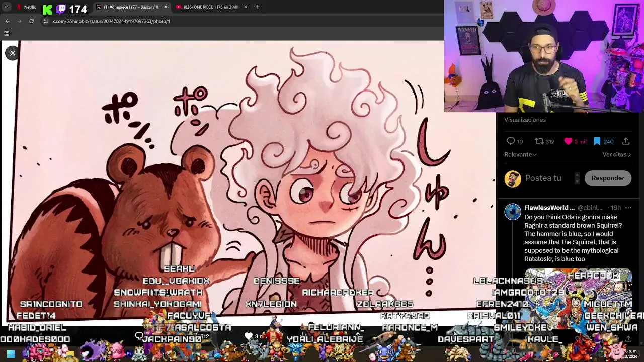Close the ONE PIECE 1176 YouTube tab
Viewport: 644px width, 362px height.
click(246, 7)
